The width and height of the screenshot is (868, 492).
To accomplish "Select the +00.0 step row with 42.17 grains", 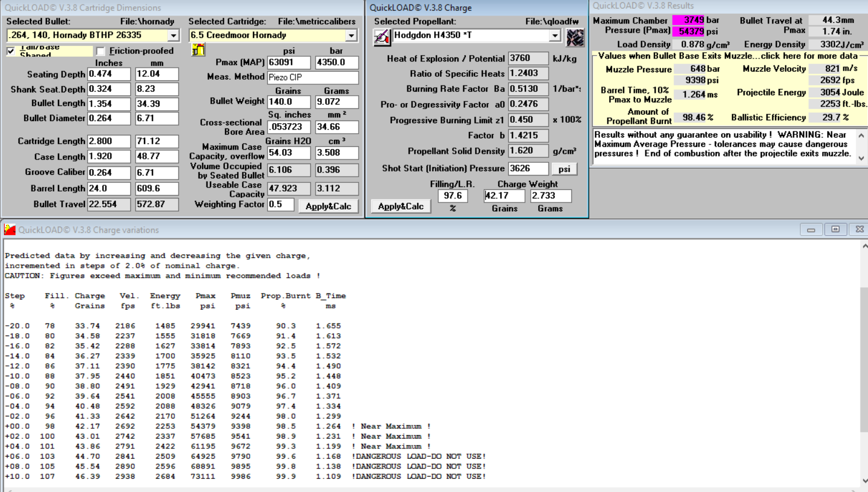I will [x=218, y=426].
